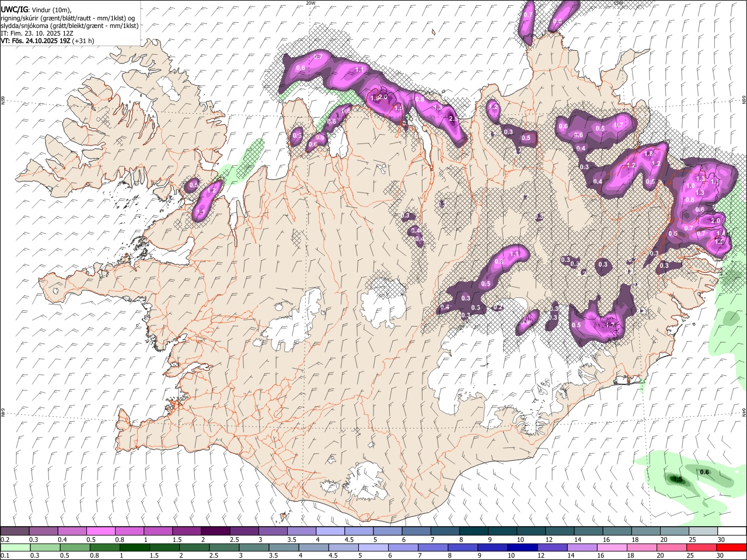Image resolution: width=747 pixels, height=560 pixels.
Task: Click the '1.8' snowfall value in the northeast
Action: pos(648,154)
